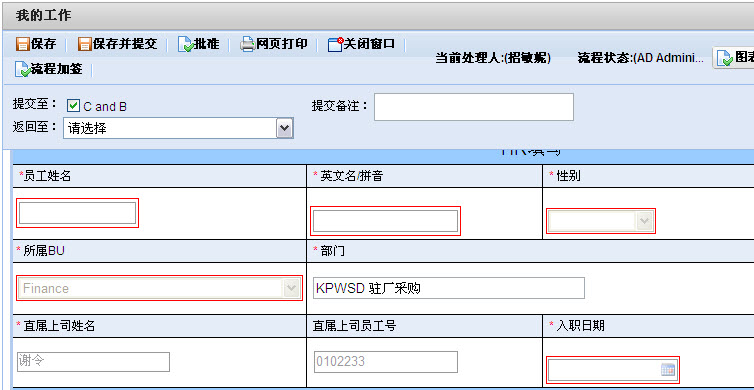Click the 员工姓名 column label
The height and width of the screenshot is (390, 754).
click(x=48, y=176)
